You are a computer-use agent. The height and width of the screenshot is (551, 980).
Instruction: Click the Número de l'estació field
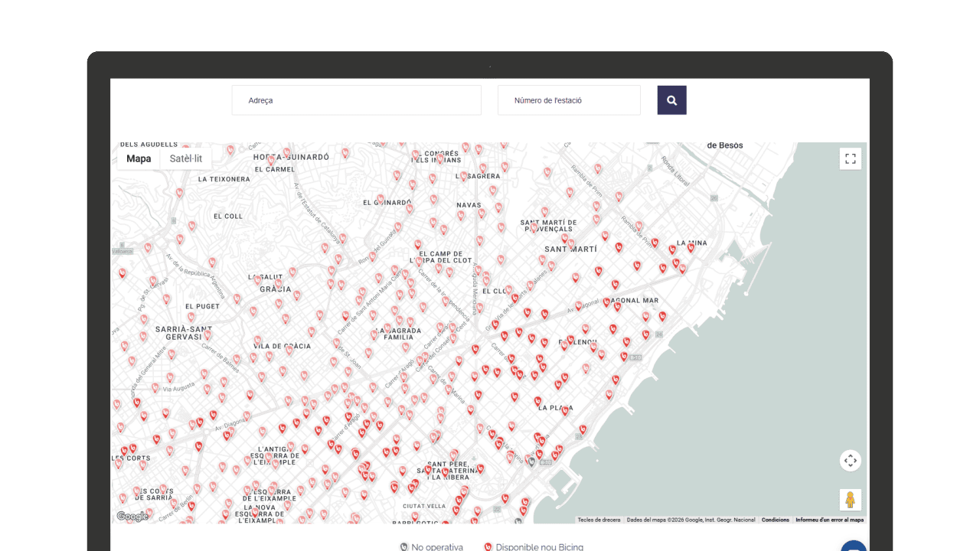[569, 100]
